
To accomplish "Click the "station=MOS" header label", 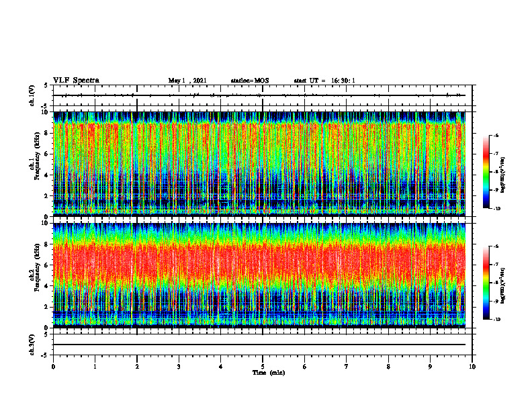I will (x=250, y=81).
